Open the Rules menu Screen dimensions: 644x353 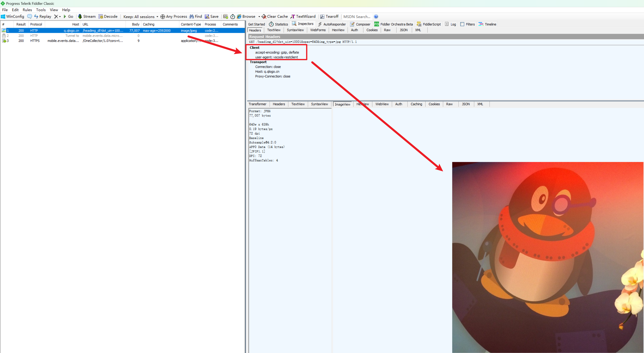27,10
